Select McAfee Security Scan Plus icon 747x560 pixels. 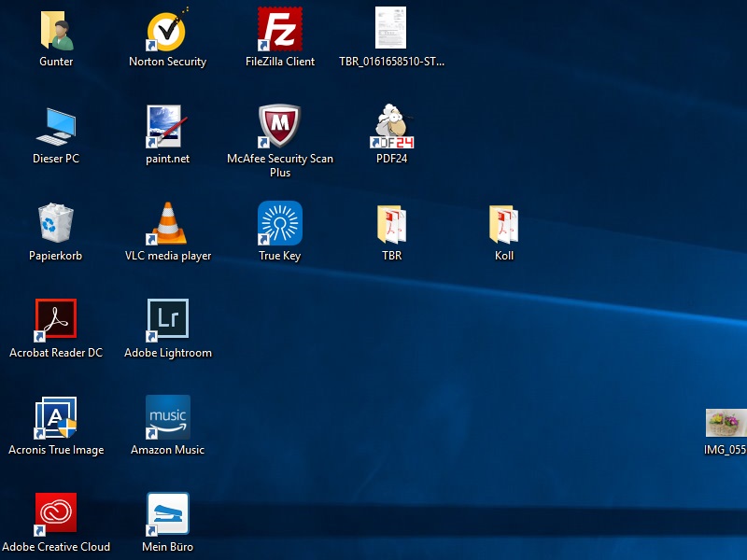279,126
